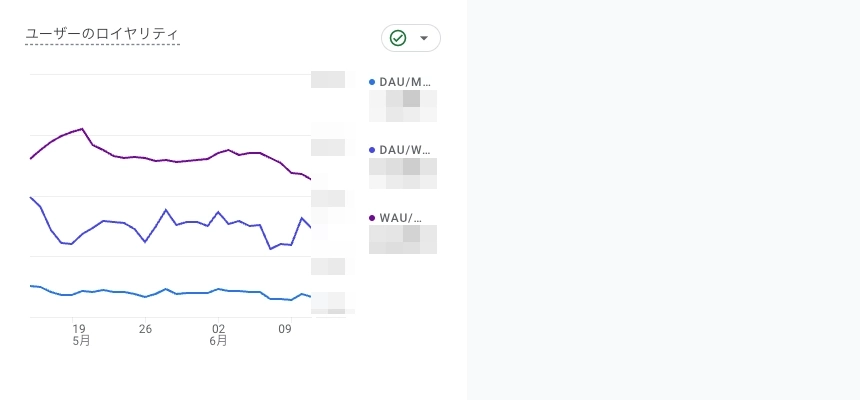
Task: Click the 6月 month label
Action: 218,341
